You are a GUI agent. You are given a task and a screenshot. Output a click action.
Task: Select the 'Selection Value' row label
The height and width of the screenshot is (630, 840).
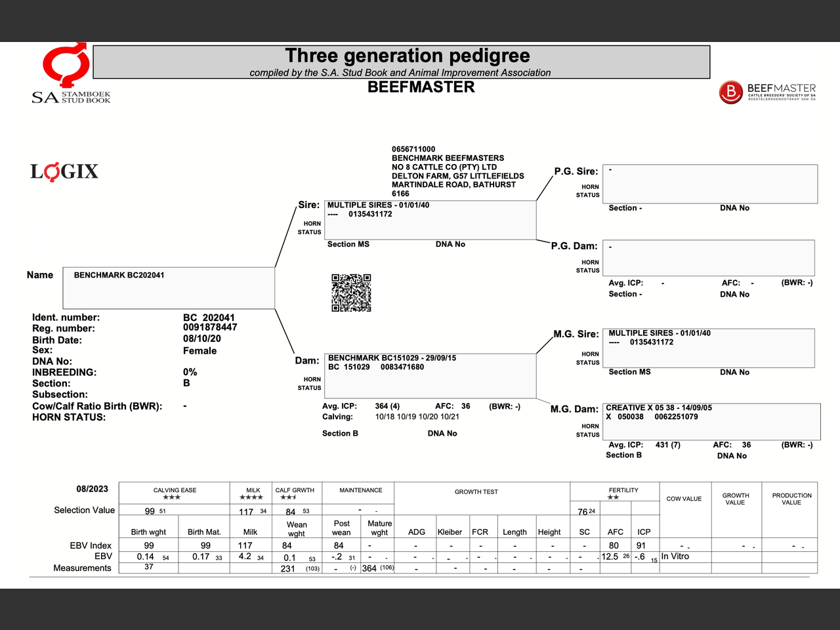[x=84, y=511]
